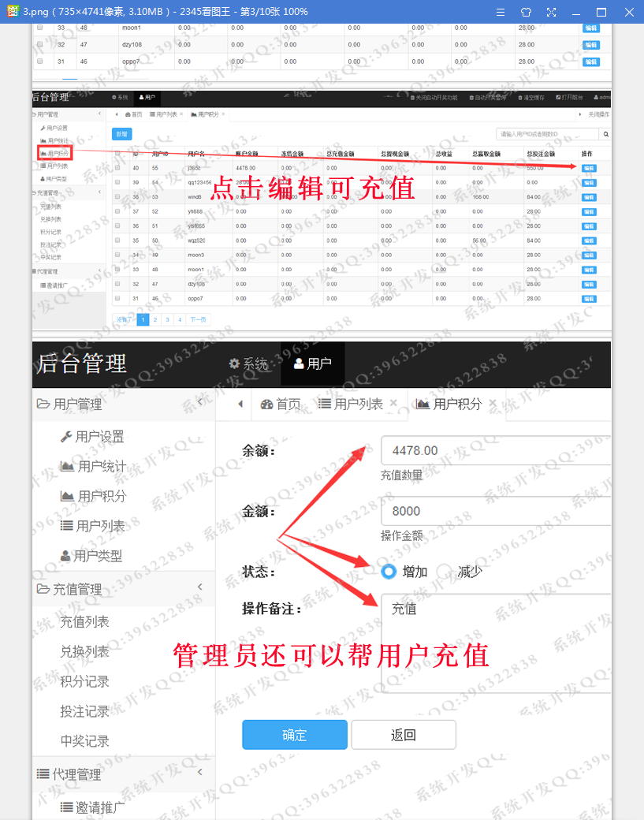Click the 操作备注 textarea containing 充值

point(496,643)
